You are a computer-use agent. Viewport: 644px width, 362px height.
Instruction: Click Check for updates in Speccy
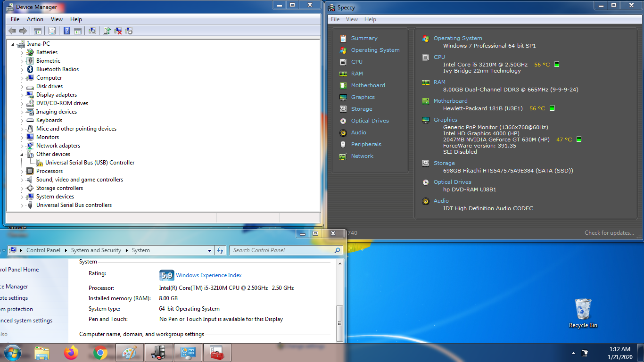[609, 233]
